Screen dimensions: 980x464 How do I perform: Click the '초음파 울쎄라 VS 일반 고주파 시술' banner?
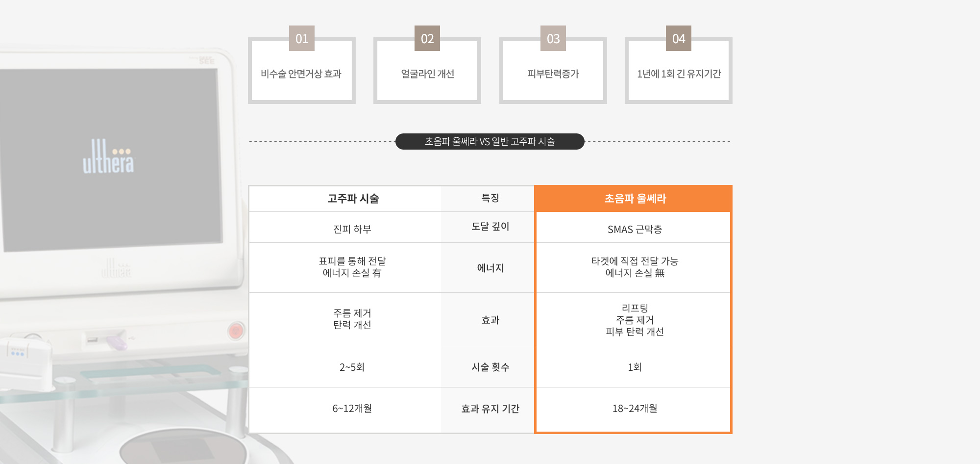point(490,141)
